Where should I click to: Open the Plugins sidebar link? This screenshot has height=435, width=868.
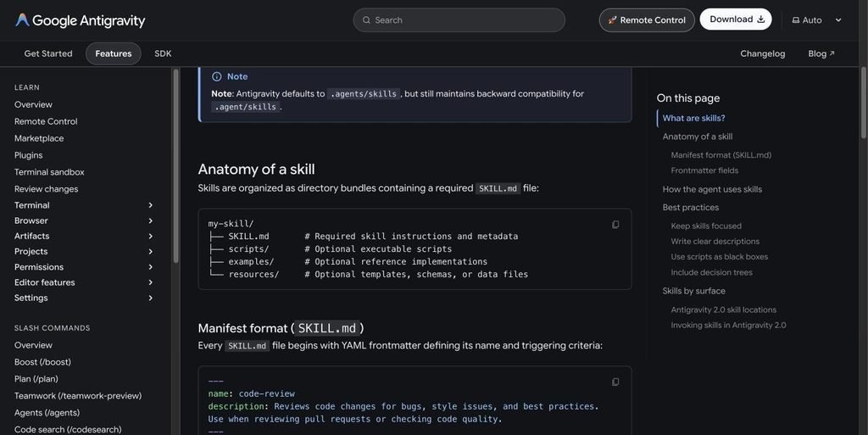pos(28,155)
